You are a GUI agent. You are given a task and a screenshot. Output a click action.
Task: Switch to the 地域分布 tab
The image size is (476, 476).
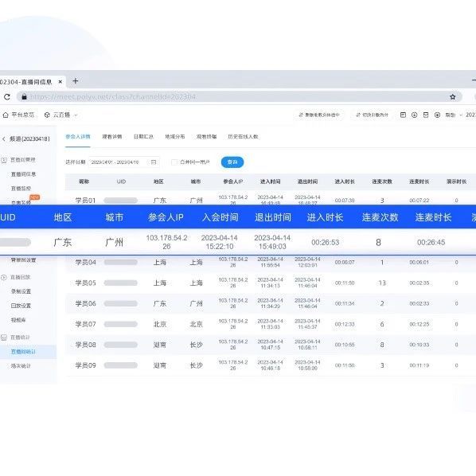[x=175, y=137]
